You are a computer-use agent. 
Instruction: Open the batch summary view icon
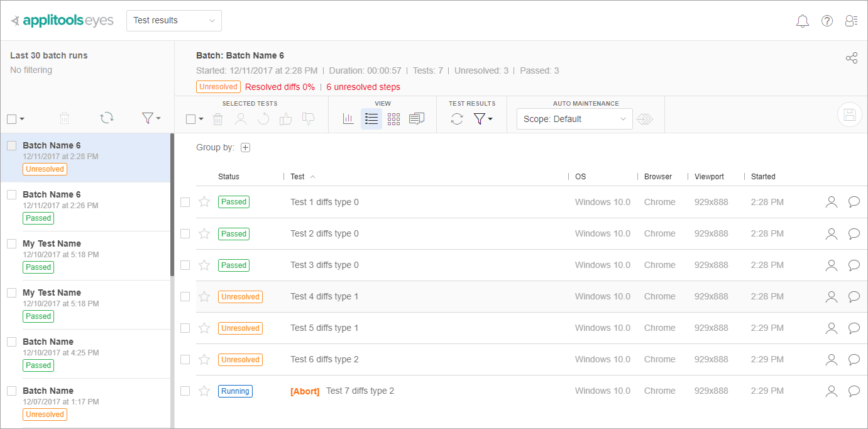(x=416, y=118)
